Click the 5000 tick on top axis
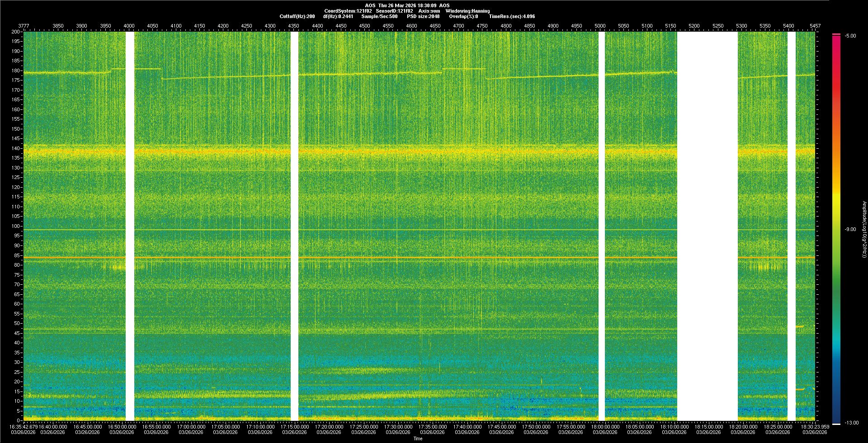Image resolution: width=868 pixels, height=443 pixels. pos(600,26)
